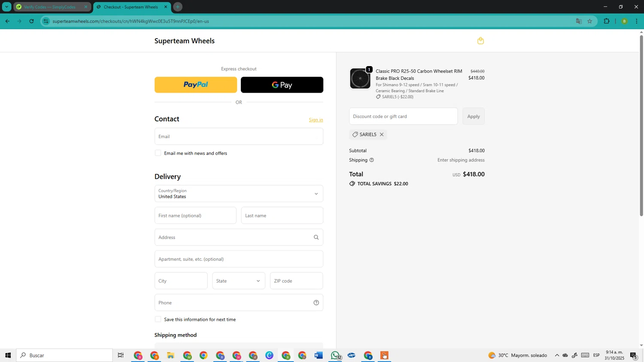
Task: Go back to the previous page
Action: 7,21
